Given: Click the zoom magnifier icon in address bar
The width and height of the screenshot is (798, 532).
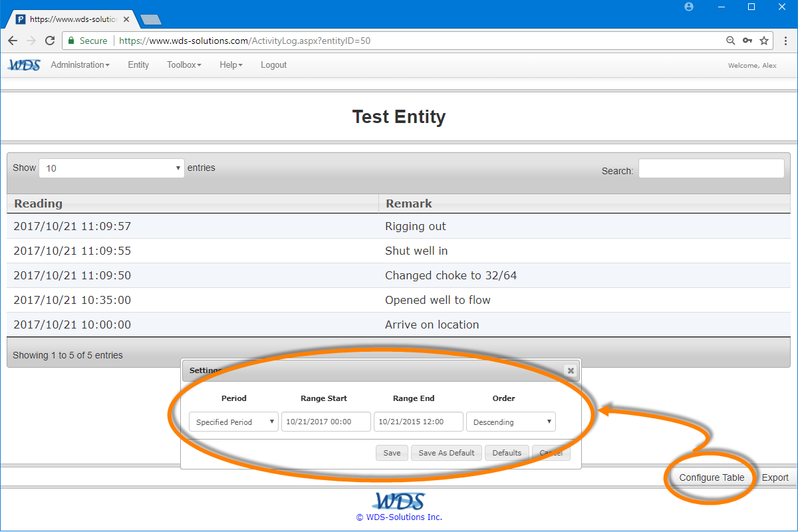Looking at the screenshot, I should [x=731, y=41].
